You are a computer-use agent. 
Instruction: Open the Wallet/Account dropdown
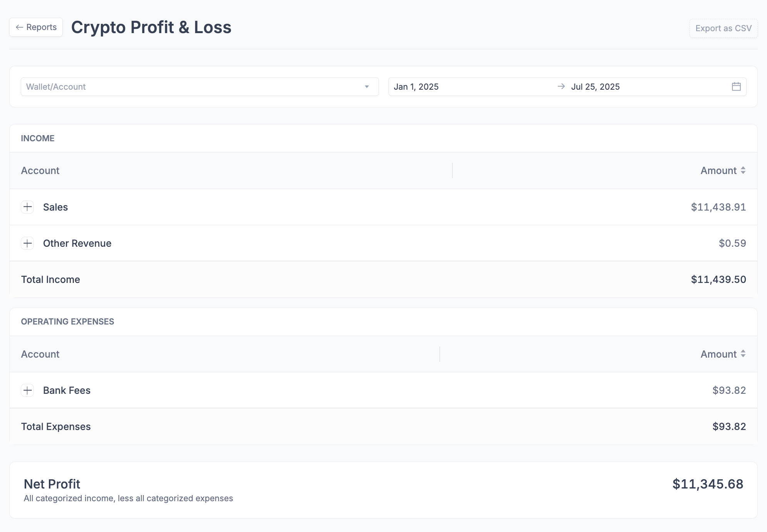[x=199, y=87]
